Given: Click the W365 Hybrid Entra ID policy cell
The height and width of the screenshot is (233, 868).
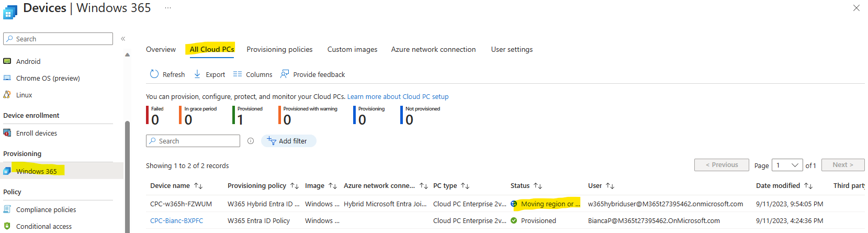Looking at the screenshot, I should [x=263, y=204].
